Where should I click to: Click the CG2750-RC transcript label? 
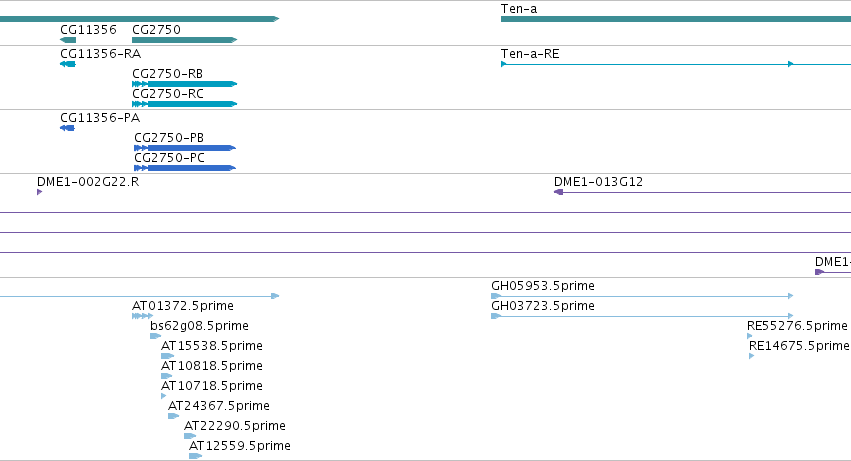pyautogui.click(x=168, y=94)
